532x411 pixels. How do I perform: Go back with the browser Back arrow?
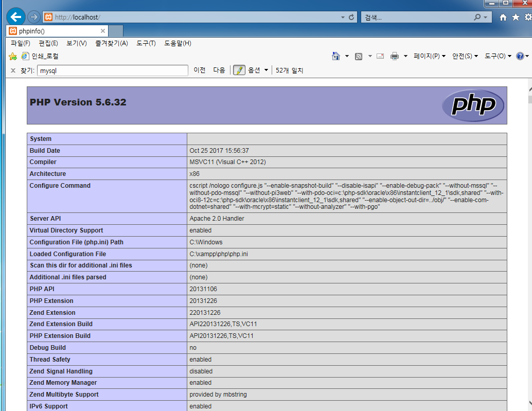pyautogui.click(x=16, y=16)
